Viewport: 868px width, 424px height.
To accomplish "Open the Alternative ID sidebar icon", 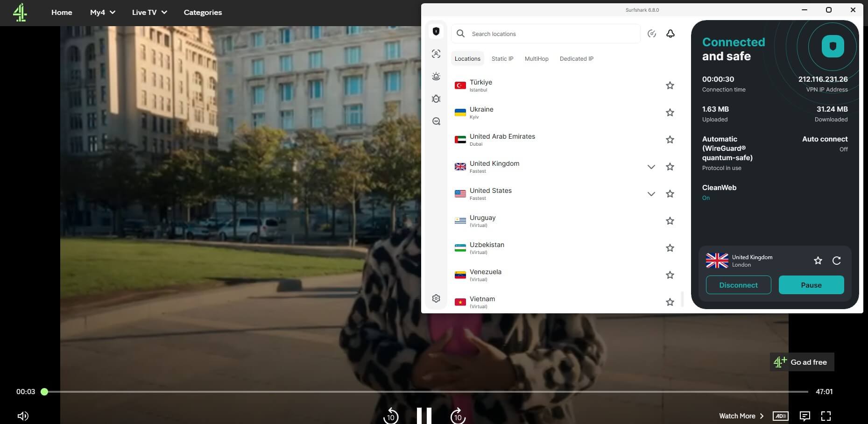I will 436,54.
